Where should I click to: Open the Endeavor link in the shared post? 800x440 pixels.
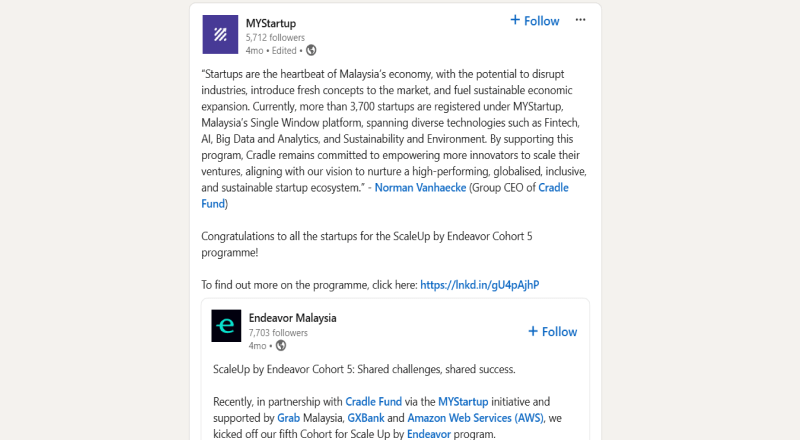click(x=429, y=434)
